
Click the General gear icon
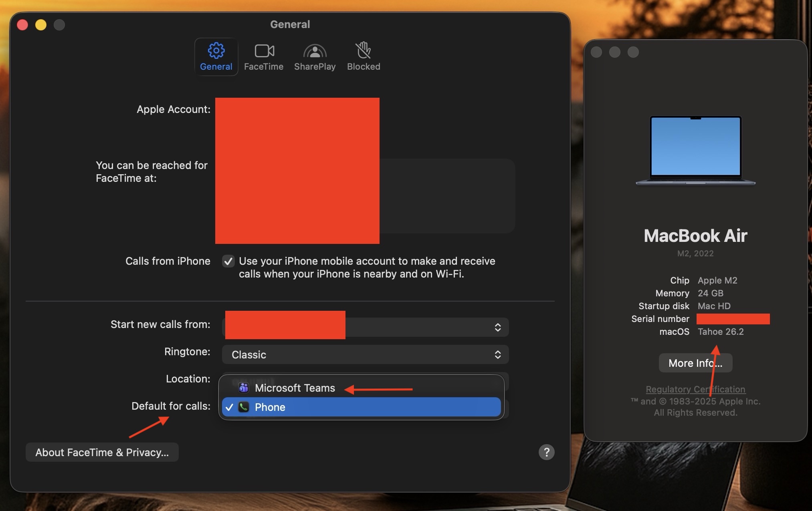[x=216, y=51]
